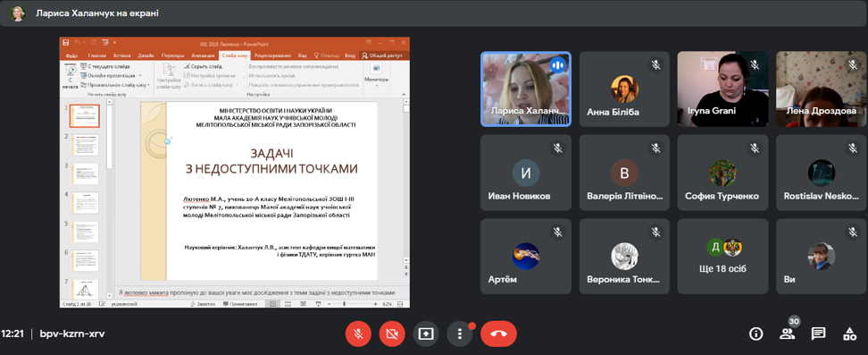The width and height of the screenshot is (868, 355).
Task: Toggle 'Воспроизвести речевое сопровождение' checkbox
Action: click(245, 66)
